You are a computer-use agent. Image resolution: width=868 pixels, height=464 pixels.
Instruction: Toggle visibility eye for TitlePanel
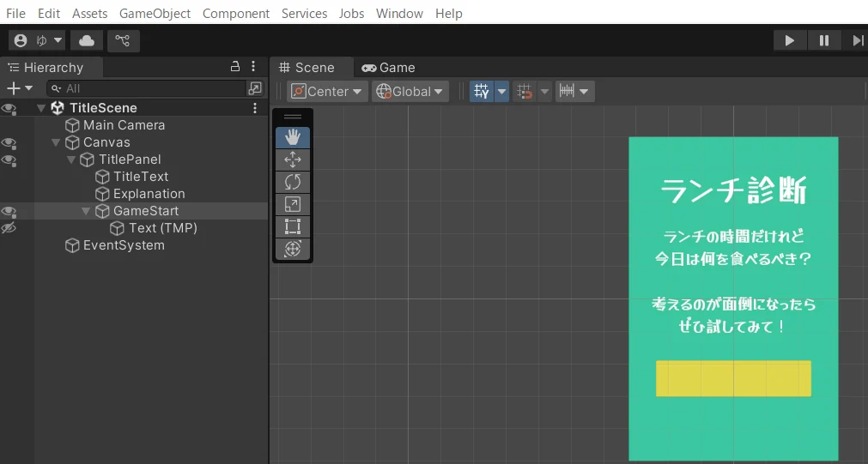point(9,160)
